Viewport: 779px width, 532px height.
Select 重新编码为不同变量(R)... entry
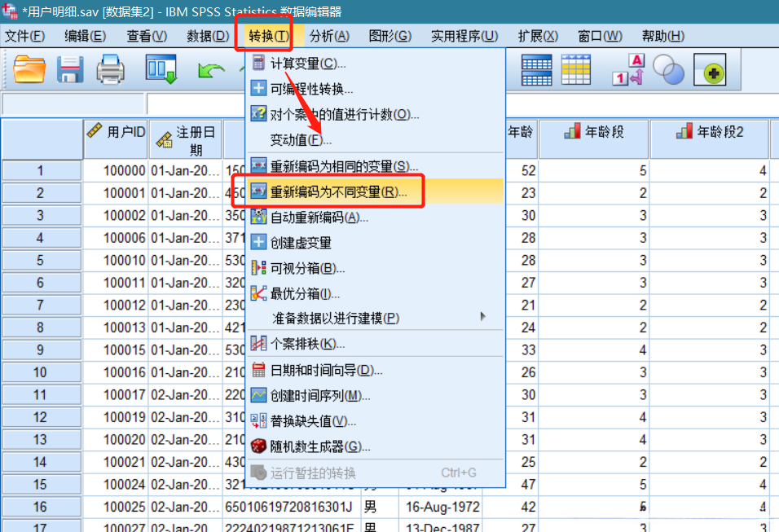376,191
